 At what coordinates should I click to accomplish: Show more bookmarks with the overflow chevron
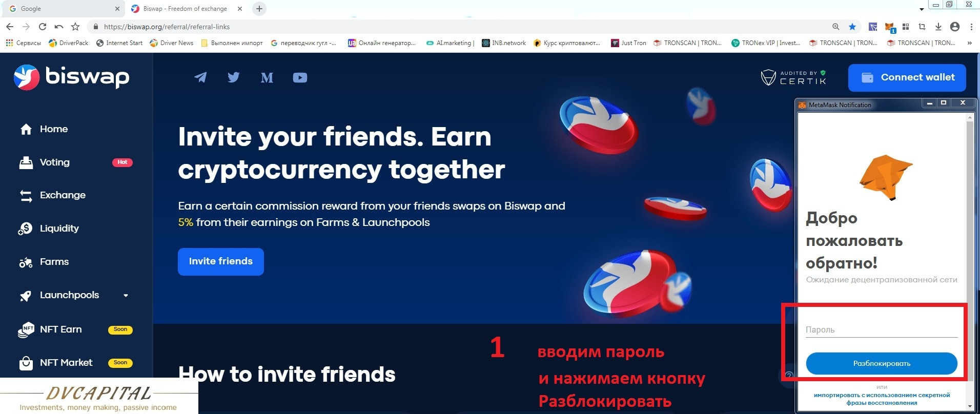(969, 43)
